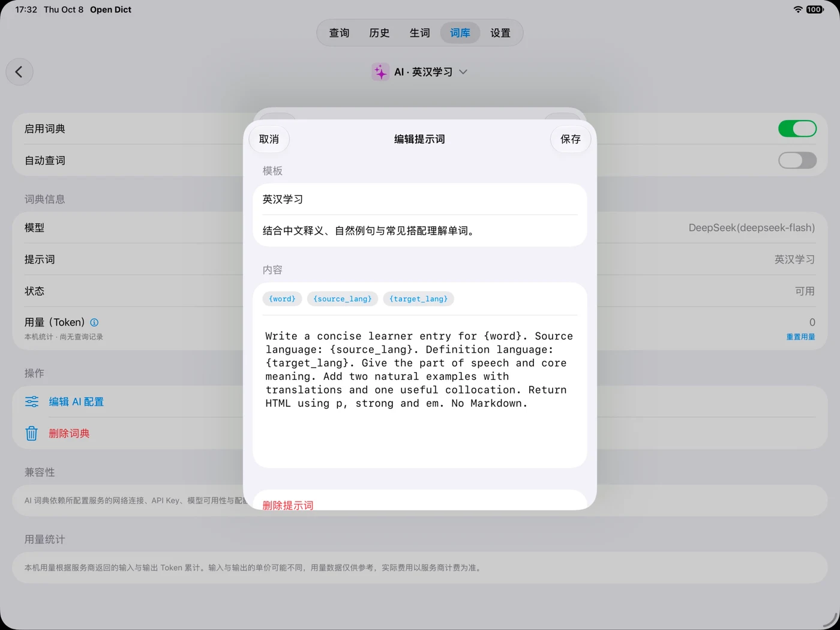Focus the prompt content text area
Screen dimensions: 840x630
pyautogui.click(x=420, y=391)
